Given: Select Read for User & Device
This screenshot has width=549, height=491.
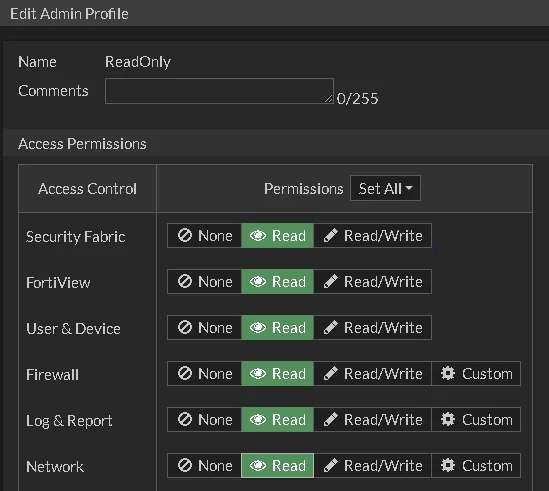Looking at the screenshot, I should (278, 328).
